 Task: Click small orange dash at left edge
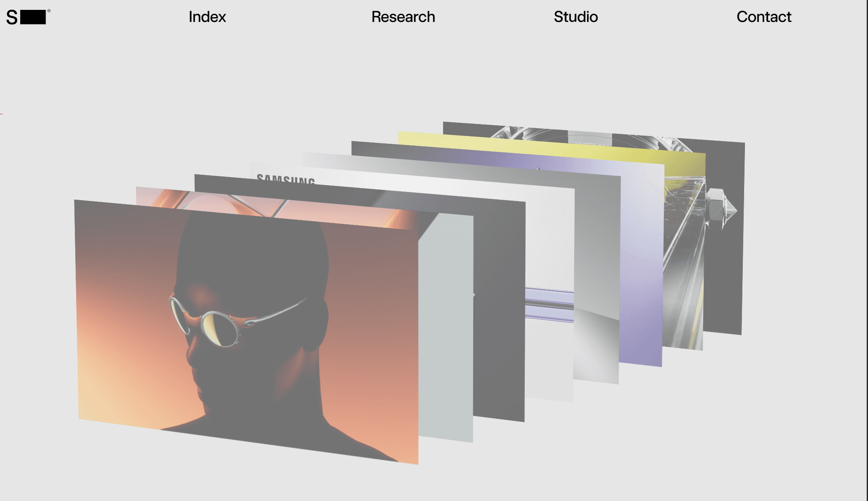pos(1,114)
